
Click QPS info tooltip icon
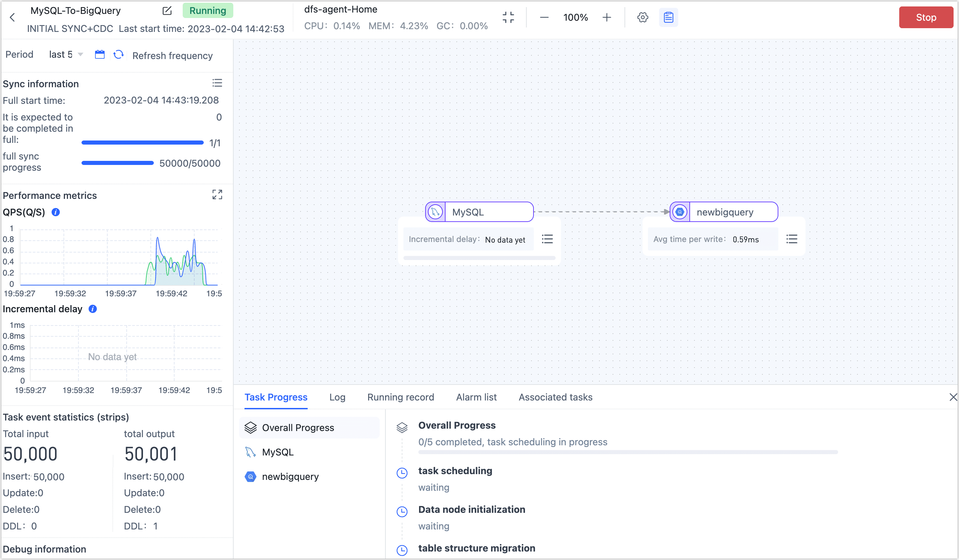(56, 212)
